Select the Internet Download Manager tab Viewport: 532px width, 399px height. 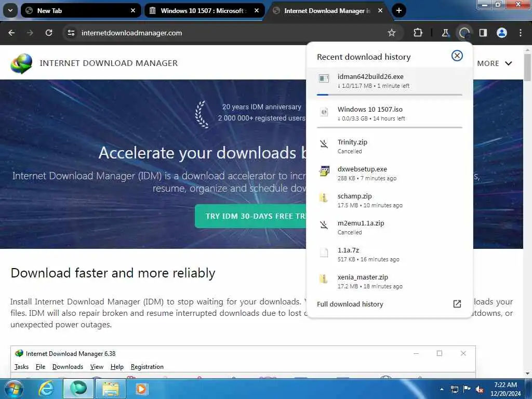click(328, 10)
